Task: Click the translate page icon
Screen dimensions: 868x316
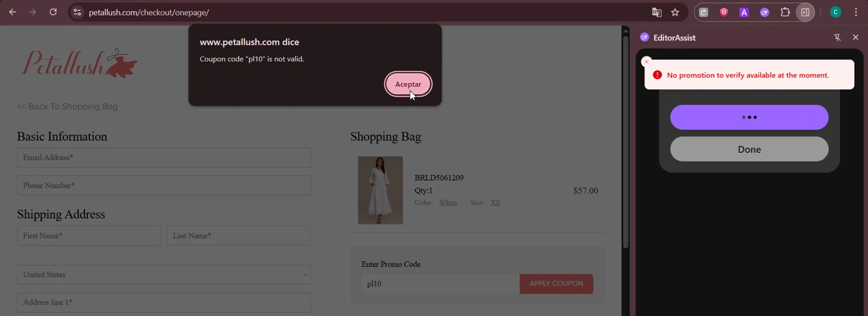Action: tap(656, 12)
